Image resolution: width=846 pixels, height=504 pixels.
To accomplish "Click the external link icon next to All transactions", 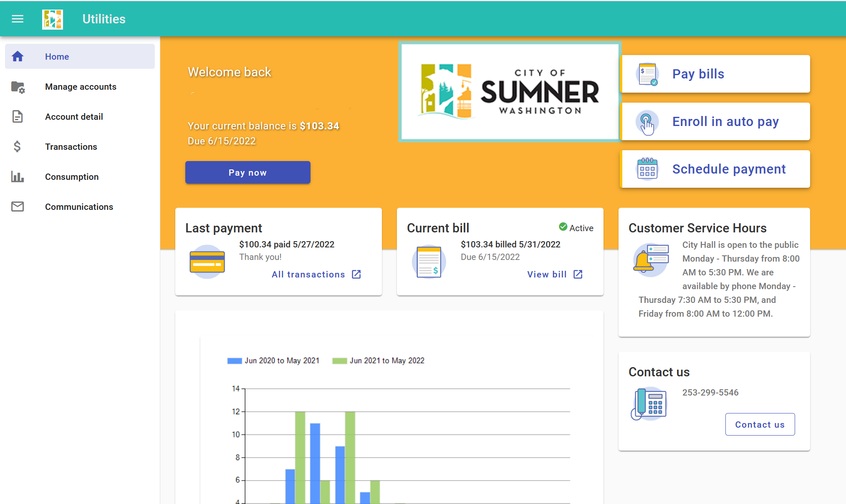I will coord(356,274).
